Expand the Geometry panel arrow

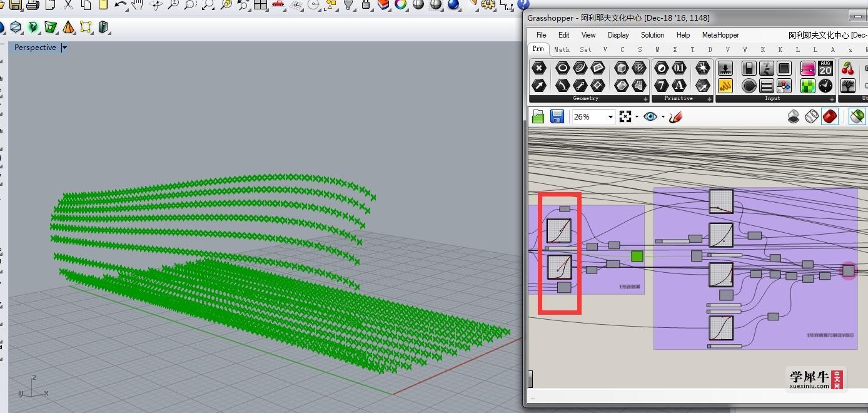click(645, 99)
